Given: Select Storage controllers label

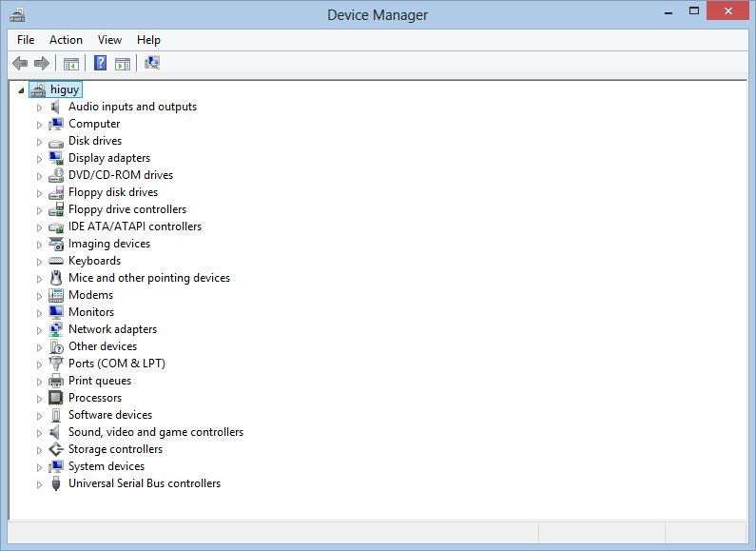Looking at the screenshot, I should 115,449.
